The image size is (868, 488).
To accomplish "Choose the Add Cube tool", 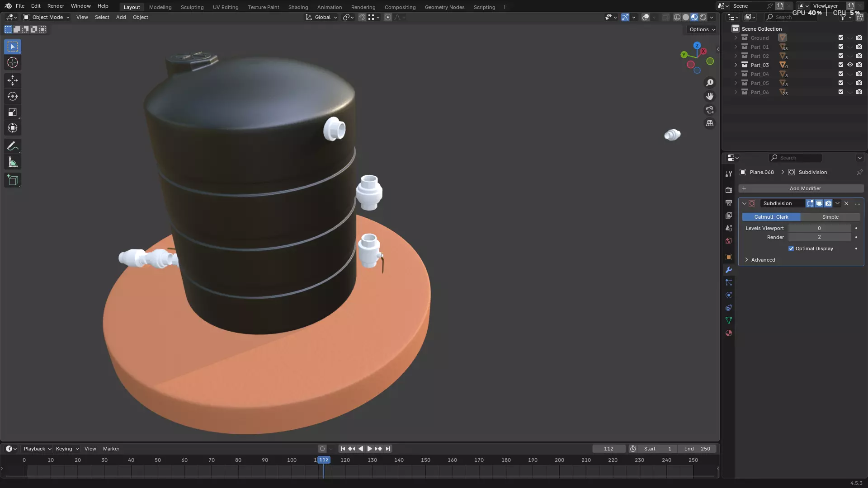I will pos(13,180).
